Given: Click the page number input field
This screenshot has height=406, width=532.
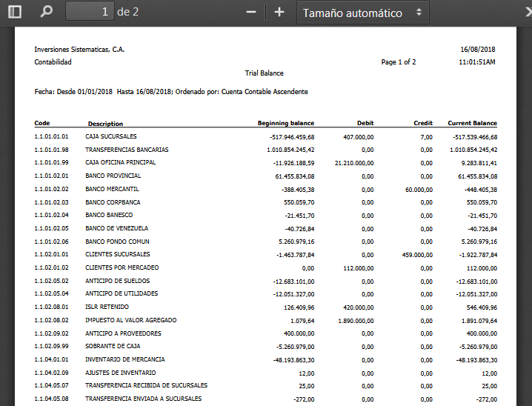Looking at the screenshot, I should [90, 13].
